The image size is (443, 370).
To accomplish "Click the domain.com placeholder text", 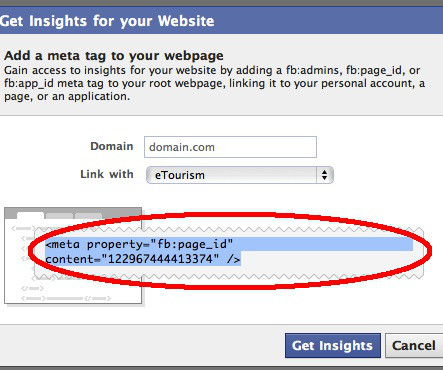I will (x=182, y=147).
